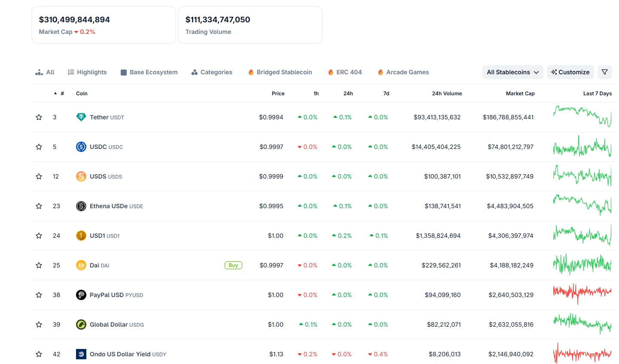Favorite PayPal USD using the star
This screenshot has height=364, width=619.
tap(39, 295)
